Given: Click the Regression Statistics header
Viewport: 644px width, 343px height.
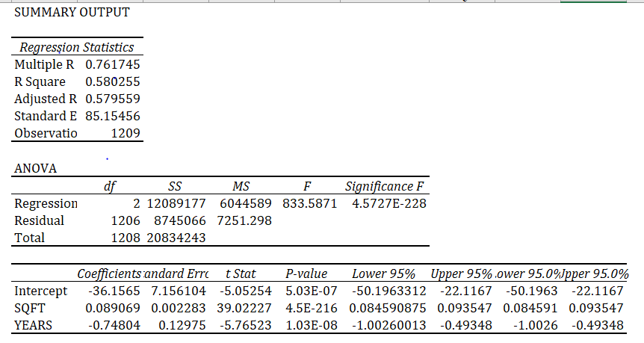Looking at the screenshot, I should click(x=77, y=47).
